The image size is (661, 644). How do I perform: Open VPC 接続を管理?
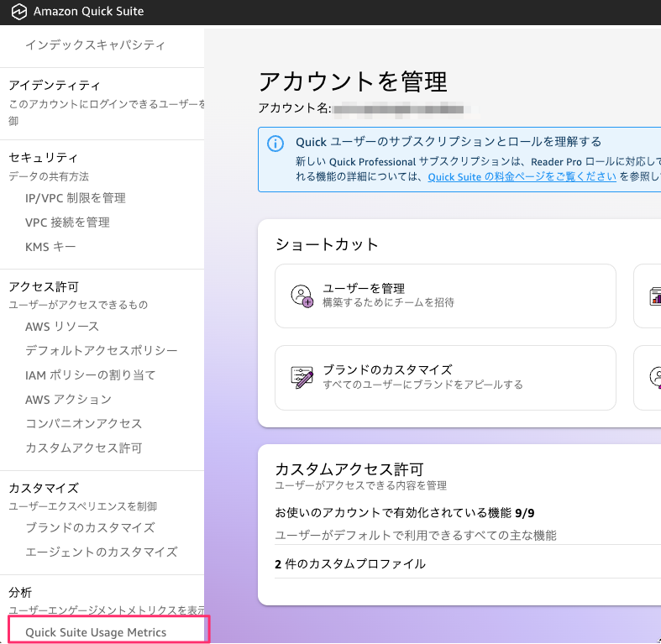[x=67, y=223]
